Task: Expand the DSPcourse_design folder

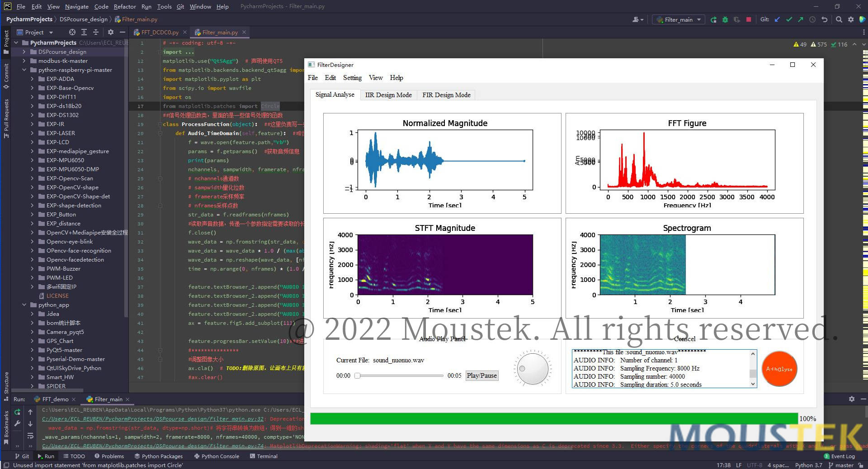Action: click(x=24, y=52)
